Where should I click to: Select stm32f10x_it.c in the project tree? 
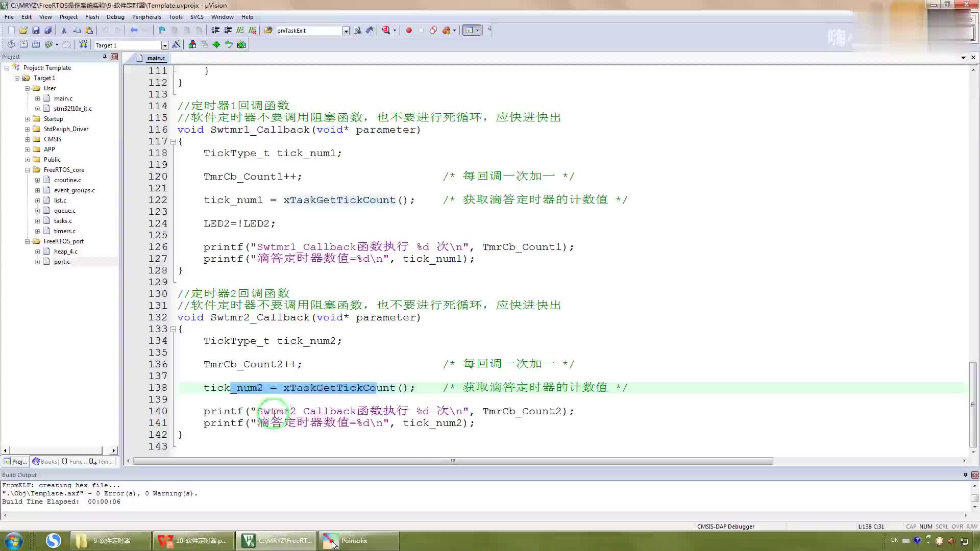73,109
